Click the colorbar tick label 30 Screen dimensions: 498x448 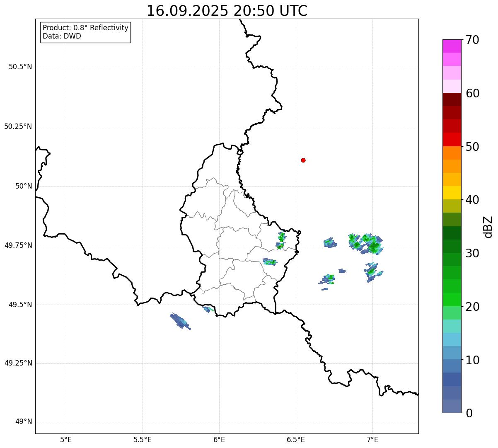pos(472,253)
